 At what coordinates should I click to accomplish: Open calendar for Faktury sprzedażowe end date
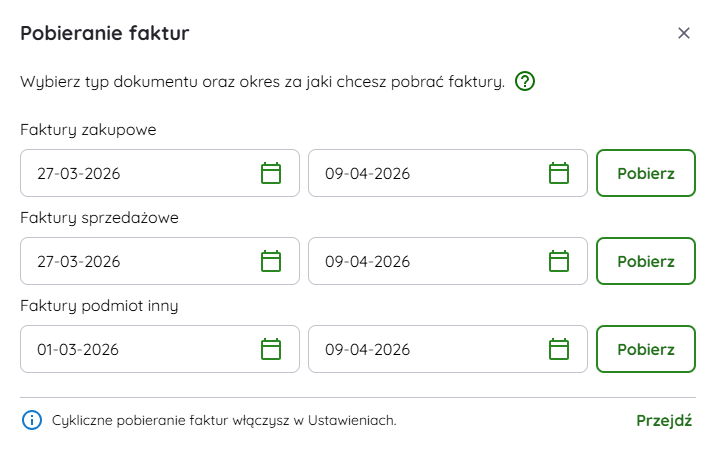(559, 261)
